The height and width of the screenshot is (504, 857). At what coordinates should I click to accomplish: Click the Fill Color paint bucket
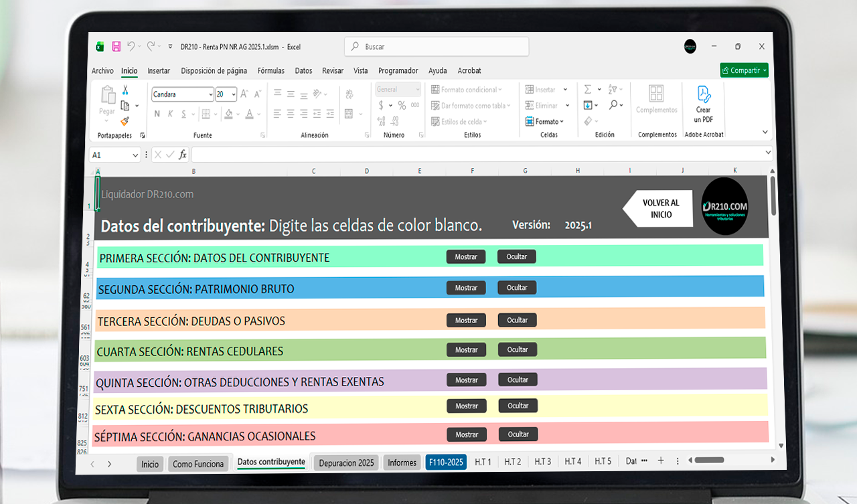click(228, 114)
